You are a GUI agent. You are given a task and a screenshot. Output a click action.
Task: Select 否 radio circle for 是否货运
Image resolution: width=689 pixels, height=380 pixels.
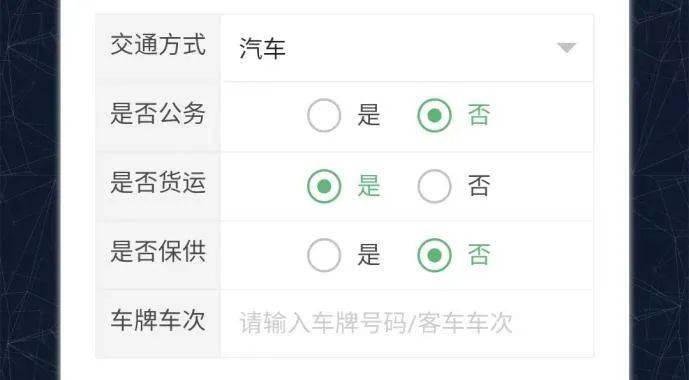pyautogui.click(x=434, y=186)
